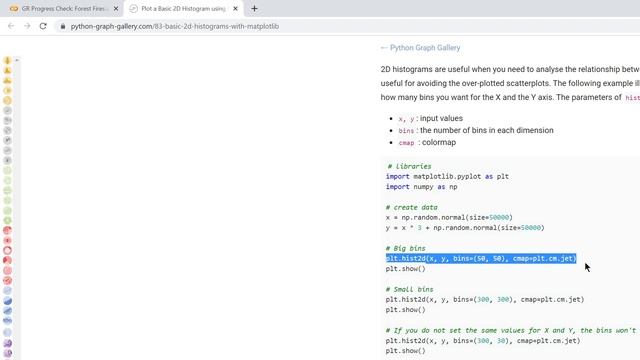
Task: Open the gray 2D Density icon
Action: coord(7,160)
